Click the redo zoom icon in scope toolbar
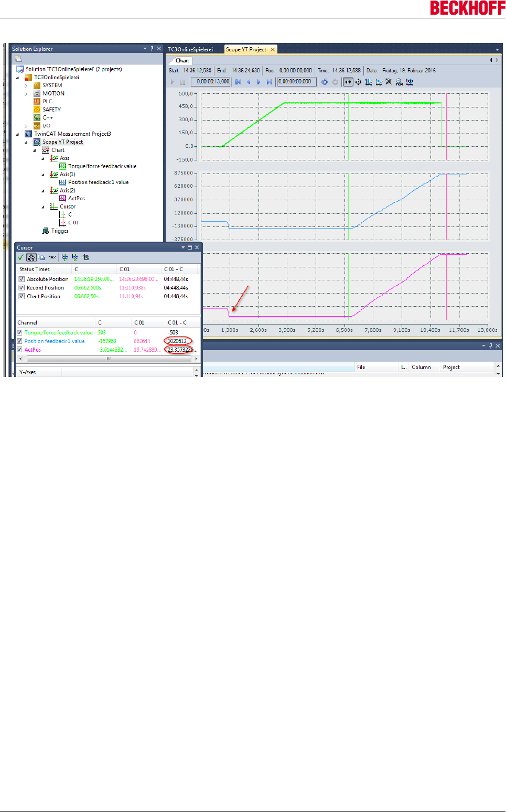This screenshot has height=812, width=506. coord(335,82)
